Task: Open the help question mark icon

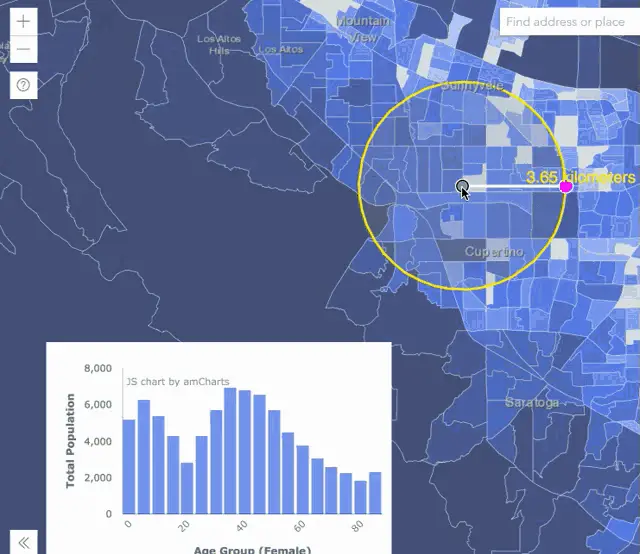Action: click(x=24, y=85)
